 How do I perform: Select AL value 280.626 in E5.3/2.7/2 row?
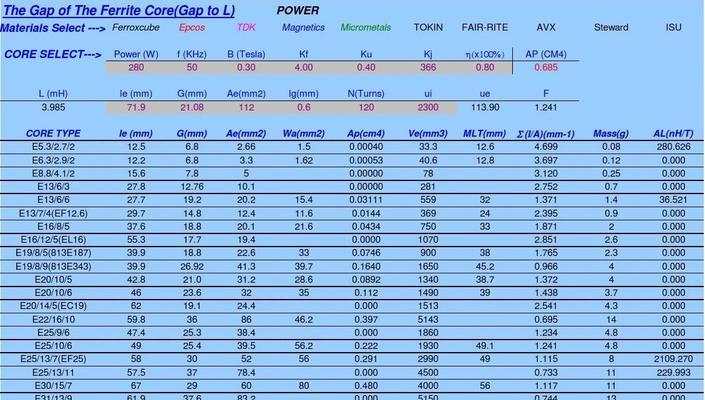[x=674, y=147]
